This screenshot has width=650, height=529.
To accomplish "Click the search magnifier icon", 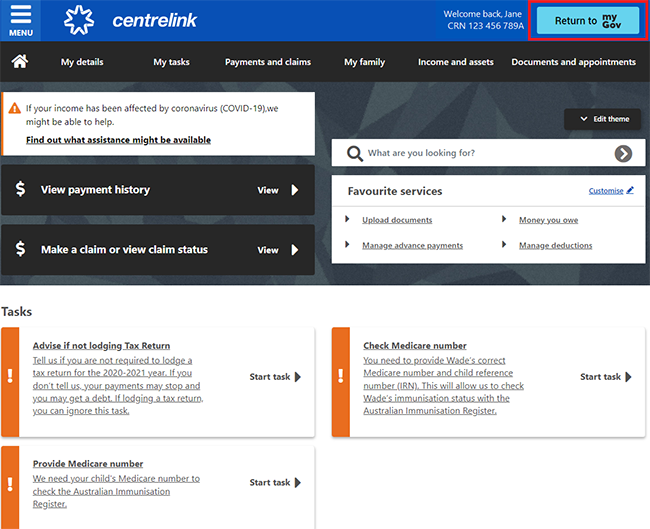I will pyautogui.click(x=355, y=153).
